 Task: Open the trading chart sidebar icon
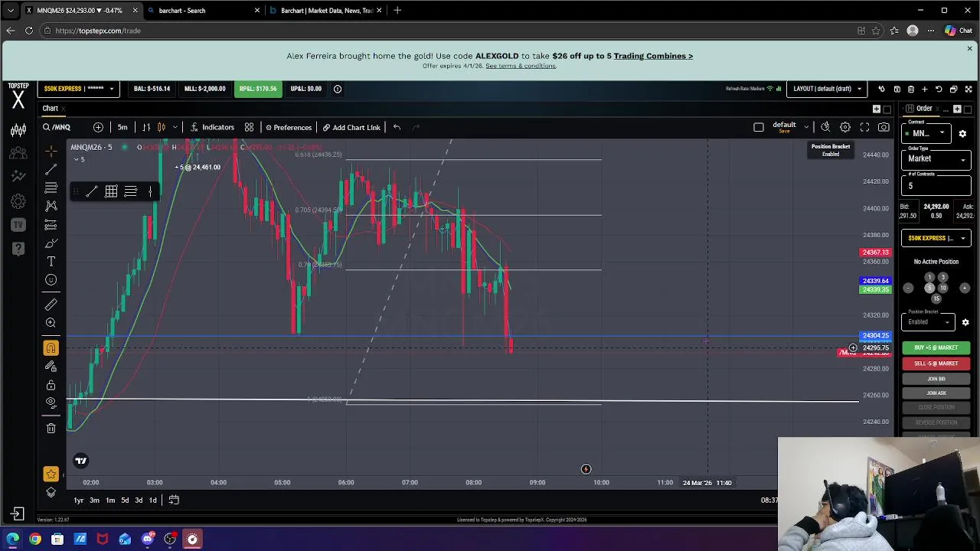pos(18,131)
